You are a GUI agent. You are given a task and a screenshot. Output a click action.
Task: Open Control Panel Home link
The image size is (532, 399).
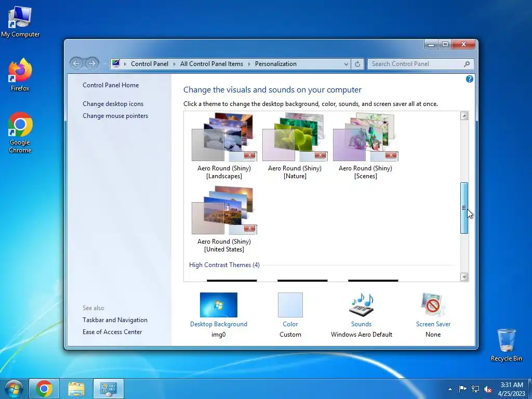[x=111, y=85]
